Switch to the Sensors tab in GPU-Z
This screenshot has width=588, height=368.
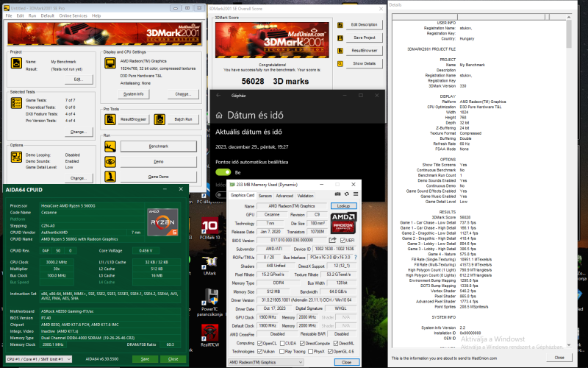pos(265,196)
